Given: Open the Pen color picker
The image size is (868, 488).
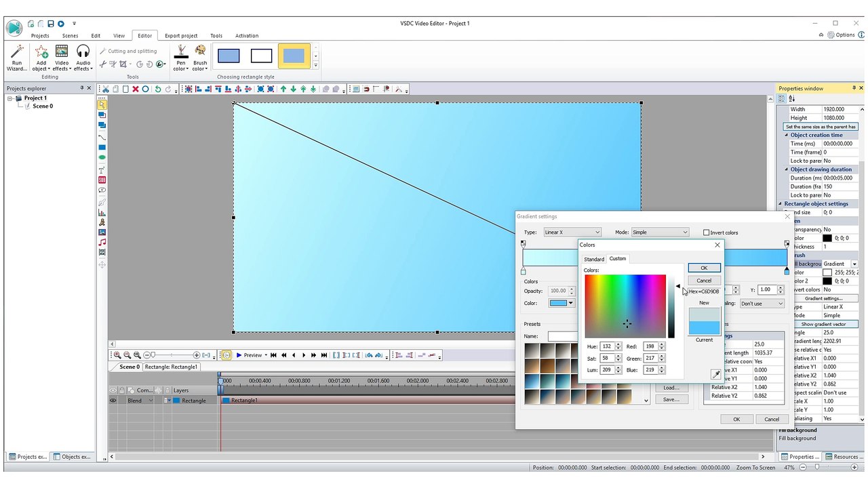Looking at the screenshot, I should 181,58.
